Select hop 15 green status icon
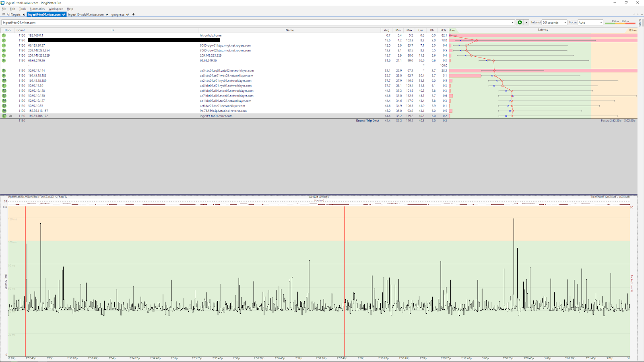Viewport: 644px width, 362px height. pyautogui.click(x=4, y=106)
